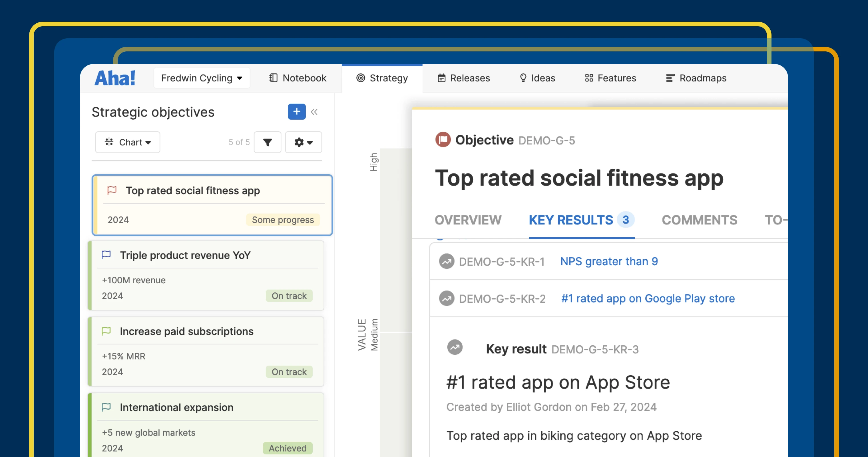Open the Fredwin Cycling workspace dropdown
Screen dimensions: 868x457
tap(202, 78)
